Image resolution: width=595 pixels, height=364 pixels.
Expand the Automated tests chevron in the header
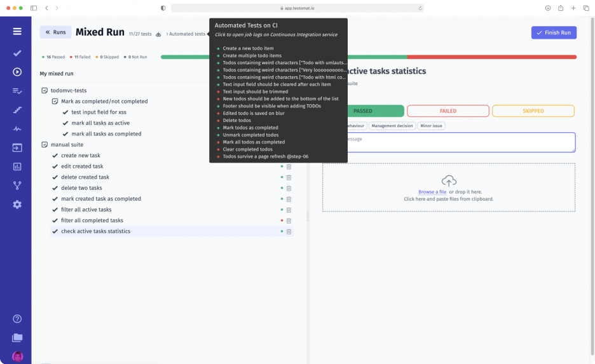coord(167,34)
